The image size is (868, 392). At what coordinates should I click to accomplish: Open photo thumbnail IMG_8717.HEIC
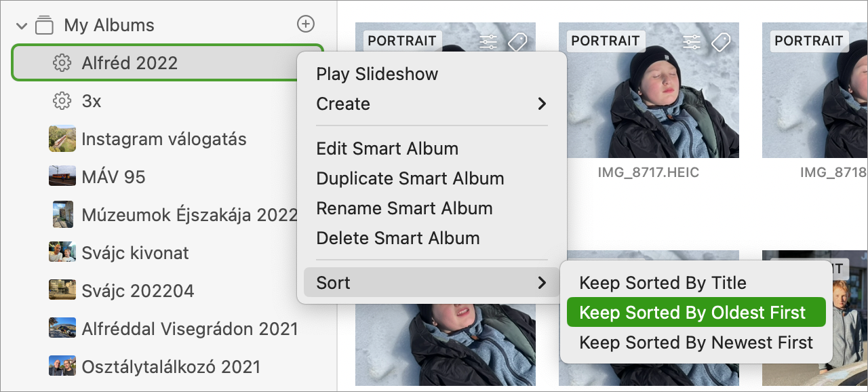tap(649, 90)
